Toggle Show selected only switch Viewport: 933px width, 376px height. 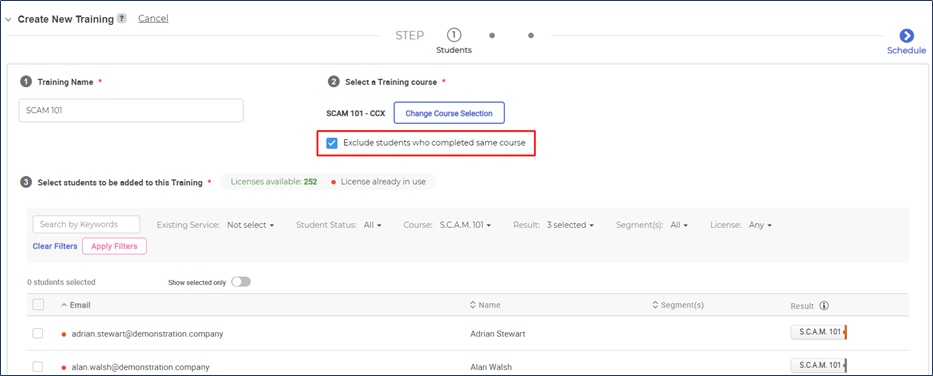[241, 282]
